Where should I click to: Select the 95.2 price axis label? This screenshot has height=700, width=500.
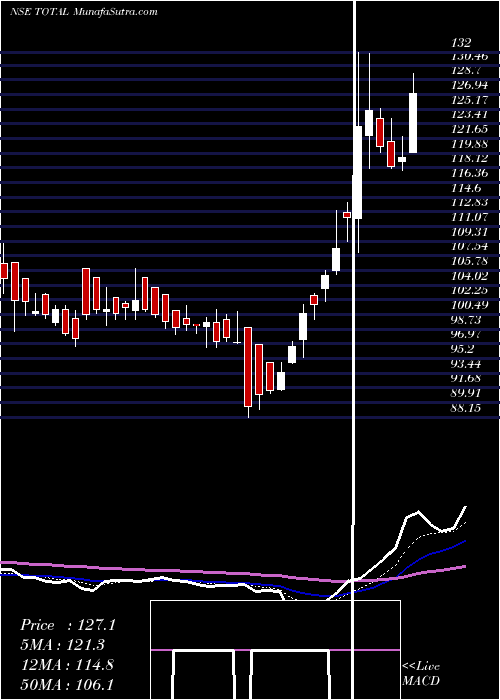pos(463,349)
